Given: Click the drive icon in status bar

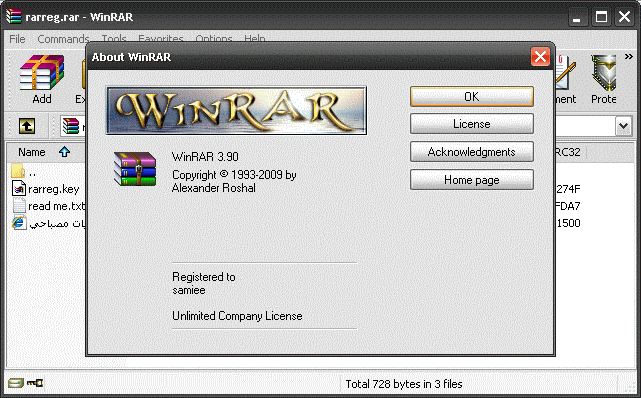Looking at the screenshot, I should pyautogui.click(x=16, y=383).
